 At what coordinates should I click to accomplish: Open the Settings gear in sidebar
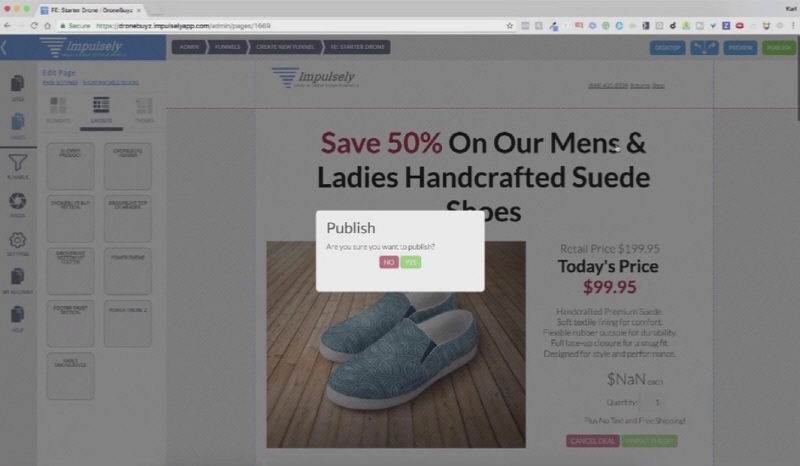(x=17, y=243)
